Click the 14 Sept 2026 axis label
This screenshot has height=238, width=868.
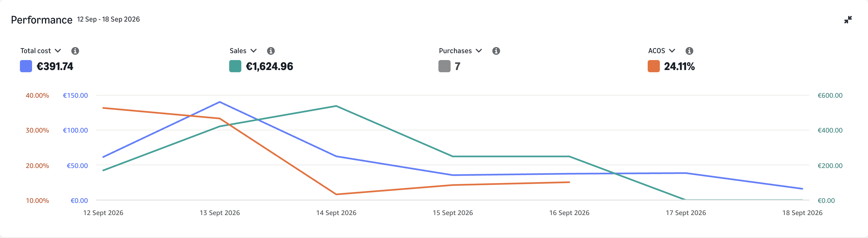336,213
